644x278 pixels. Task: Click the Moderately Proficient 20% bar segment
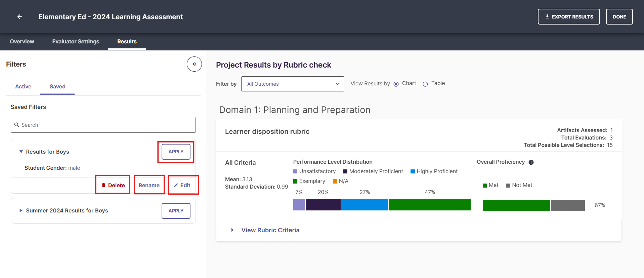[323, 205]
